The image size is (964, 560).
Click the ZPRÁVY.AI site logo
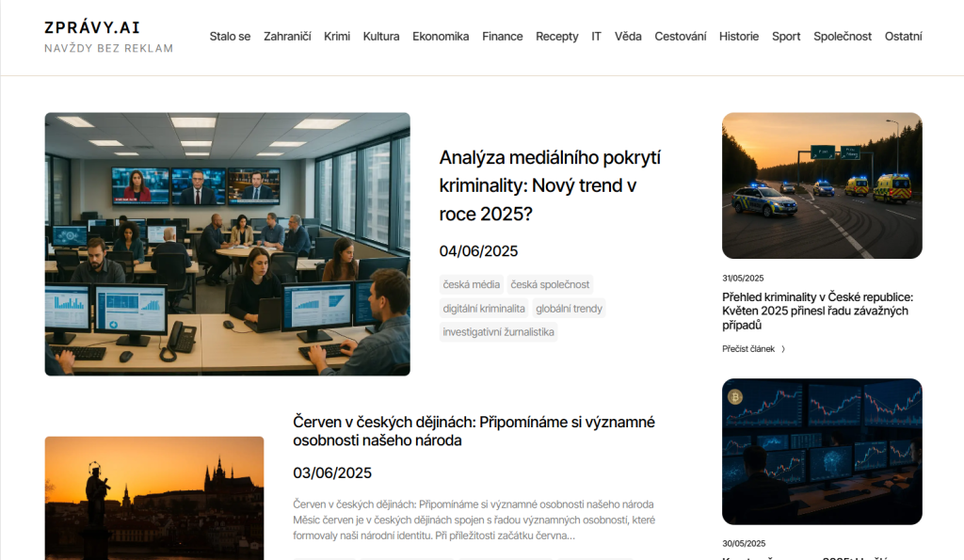pyautogui.click(x=92, y=28)
